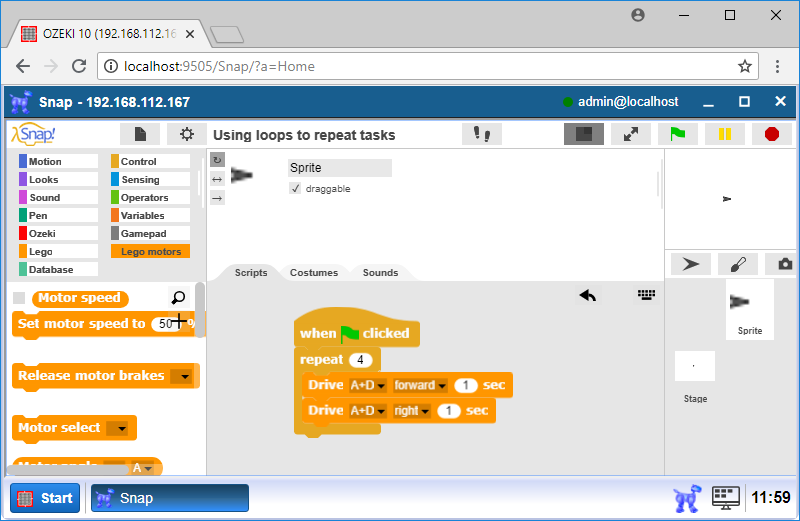Switch to the Sounds tab

pyautogui.click(x=380, y=272)
